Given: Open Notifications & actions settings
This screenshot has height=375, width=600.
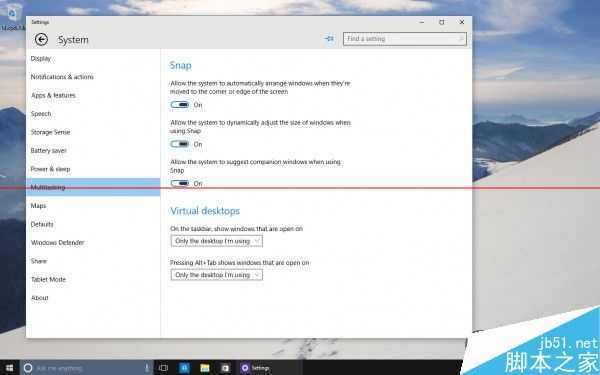Looking at the screenshot, I should tap(93, 77).
